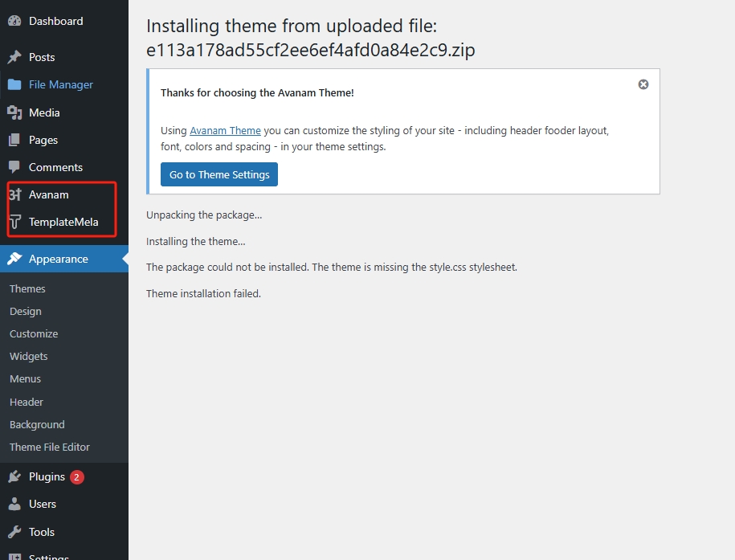Open Theme File Editor
Viewport: 735px width, 560px height.
(50, 448)
